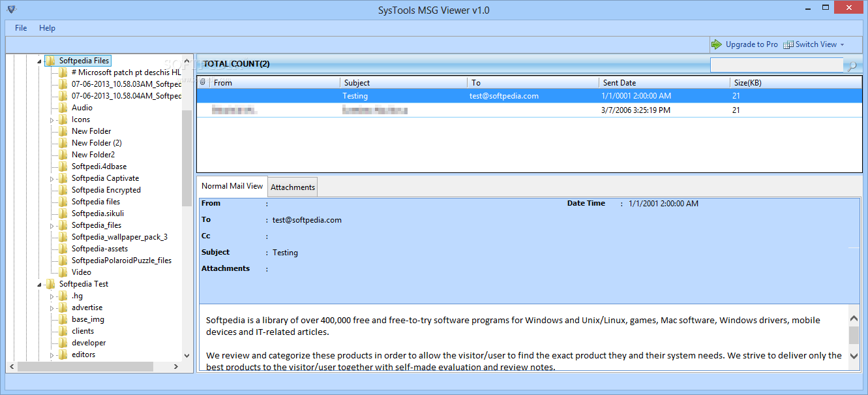The width and height of the screenshot is (868, 395).
Task: Click the SysTools app icon in title bar
Action: (11, 10)
